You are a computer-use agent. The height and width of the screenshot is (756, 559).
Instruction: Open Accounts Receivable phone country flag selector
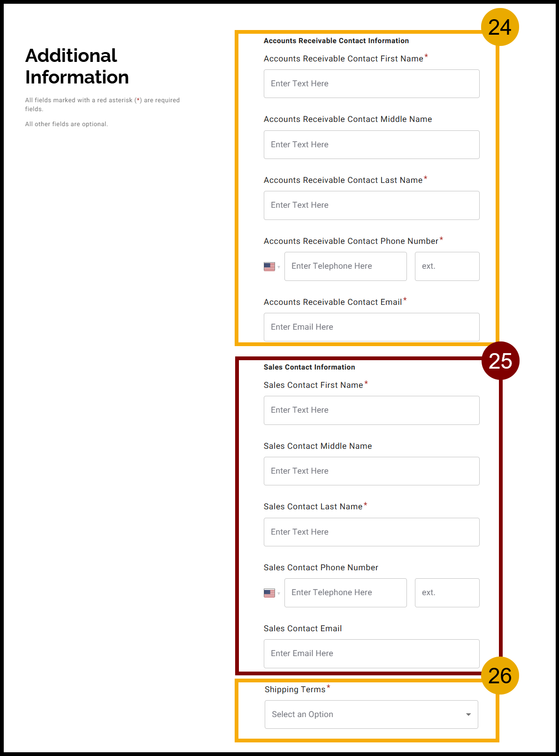272,267
